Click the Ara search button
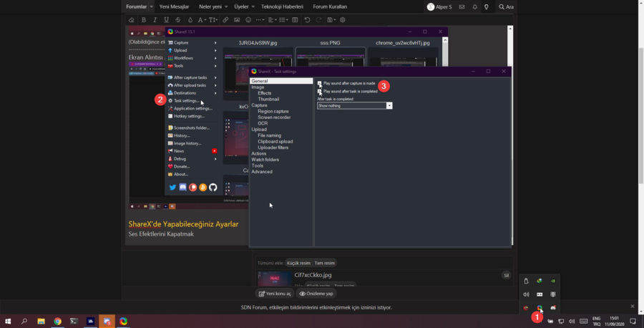 click(x=506, y=6)
